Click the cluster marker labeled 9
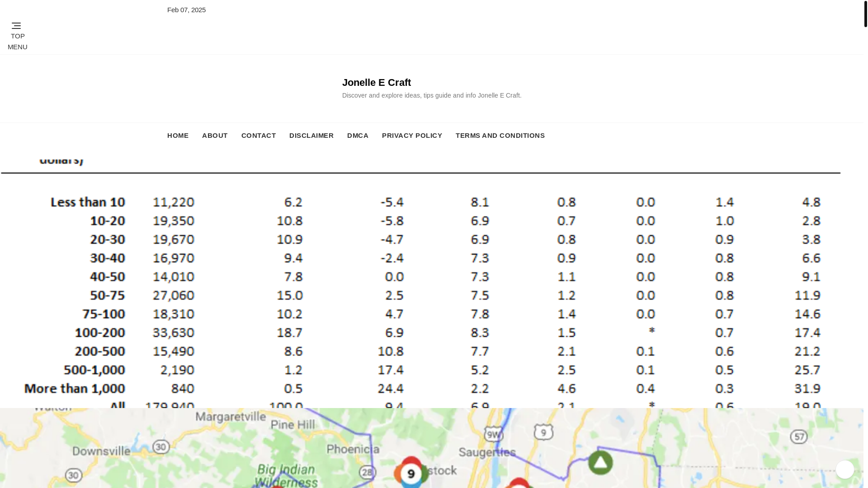 [x=411, y=473]
